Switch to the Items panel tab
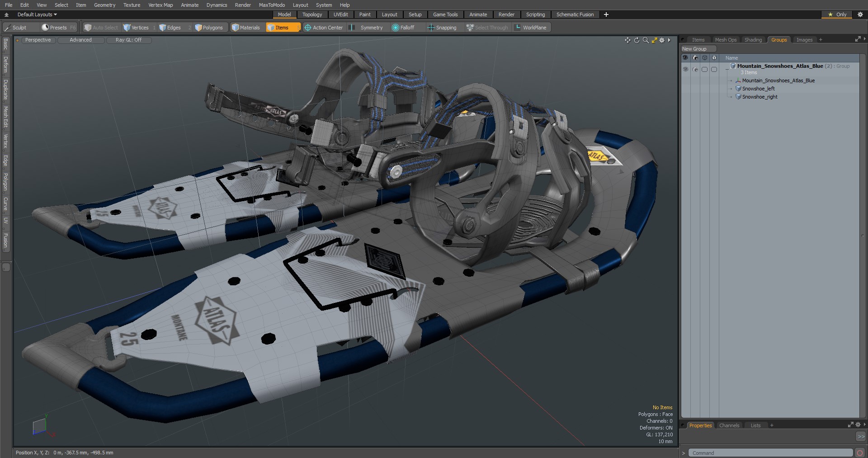 pos(698,40)
